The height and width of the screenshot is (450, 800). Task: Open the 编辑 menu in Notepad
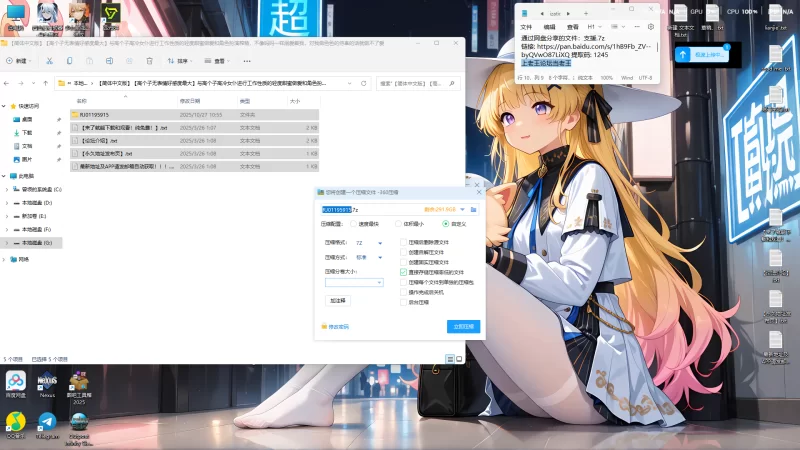549,27
